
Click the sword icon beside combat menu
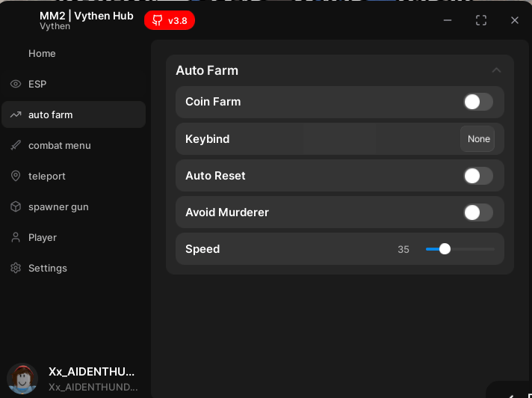[16, 145]
